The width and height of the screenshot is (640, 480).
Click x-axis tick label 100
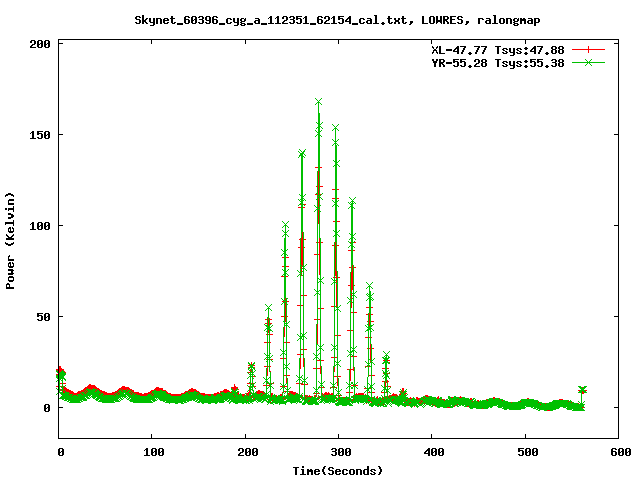(x=154, y=452)
